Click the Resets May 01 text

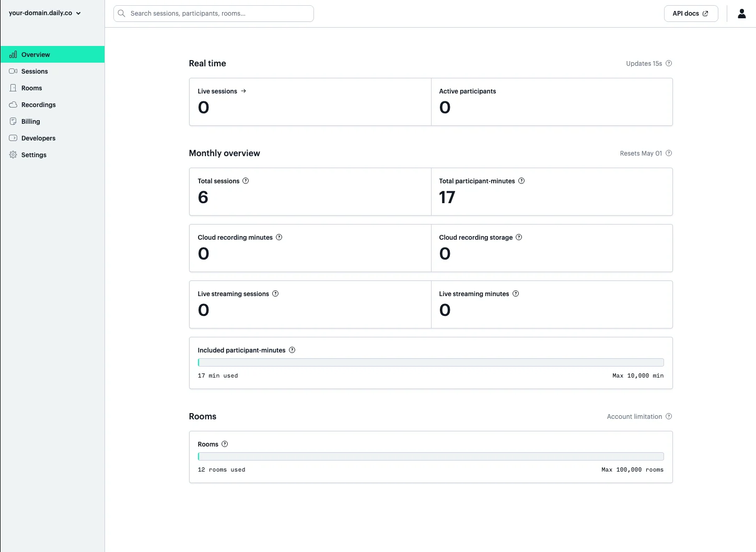641,153
